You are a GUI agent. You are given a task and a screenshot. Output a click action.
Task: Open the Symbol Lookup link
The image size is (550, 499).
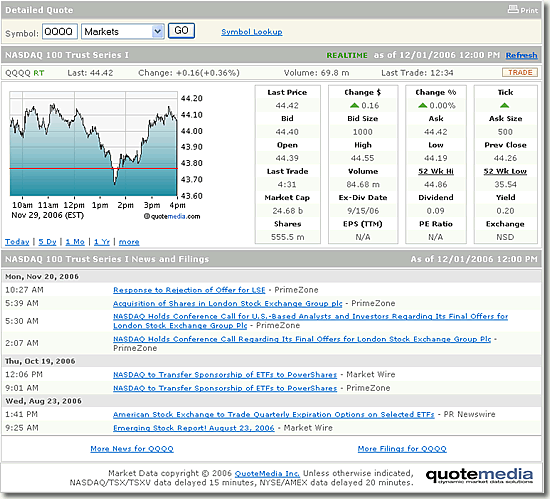tap(251, 32)
